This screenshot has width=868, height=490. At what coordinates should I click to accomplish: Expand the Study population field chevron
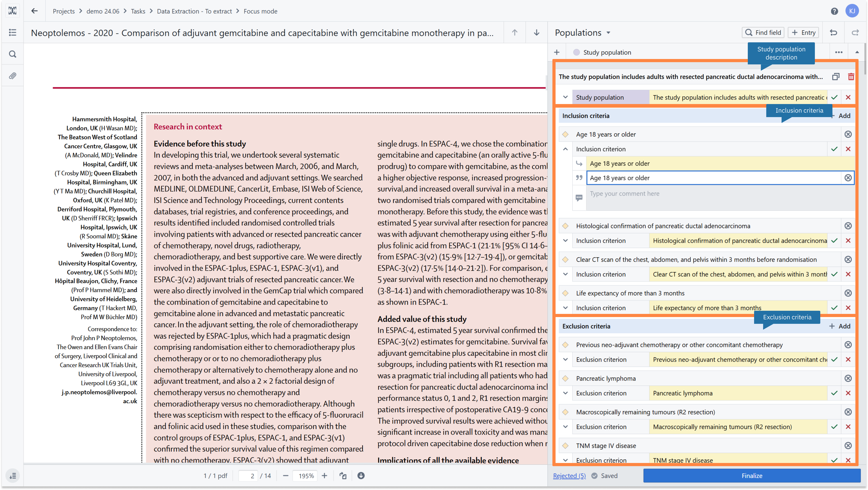click(x=565, y=98)
